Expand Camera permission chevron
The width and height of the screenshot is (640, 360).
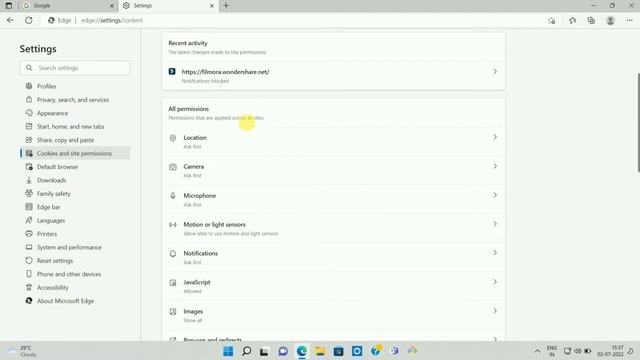click(x=495, y=166)
